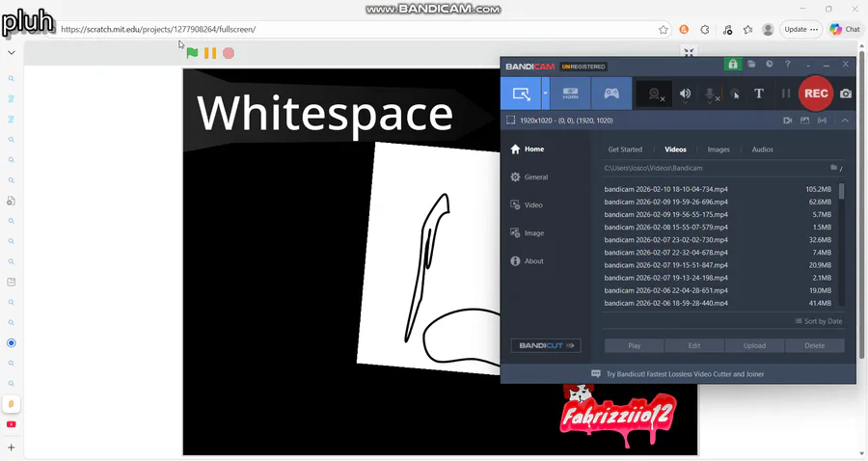Toggle the mouse cursor effects in Bandicam

point(735,95)
